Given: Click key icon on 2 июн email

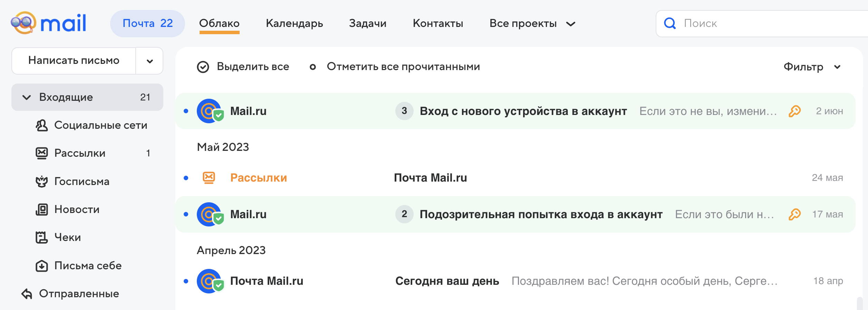Looking at the screenshot, I should click(794, 111).
